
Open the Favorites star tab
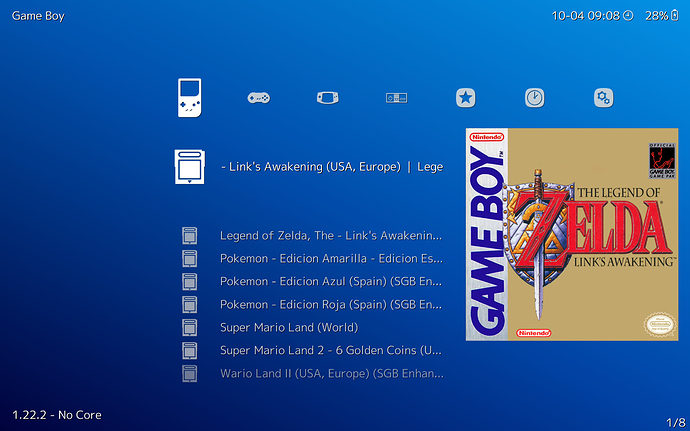pyautogui.click(x=466, y=98)
